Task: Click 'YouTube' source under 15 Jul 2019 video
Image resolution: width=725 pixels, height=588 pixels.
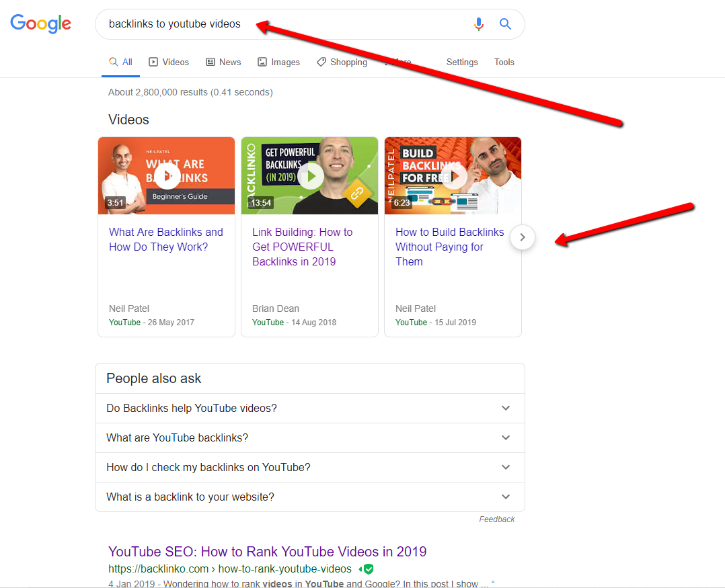Action: (x=411, y=323)
